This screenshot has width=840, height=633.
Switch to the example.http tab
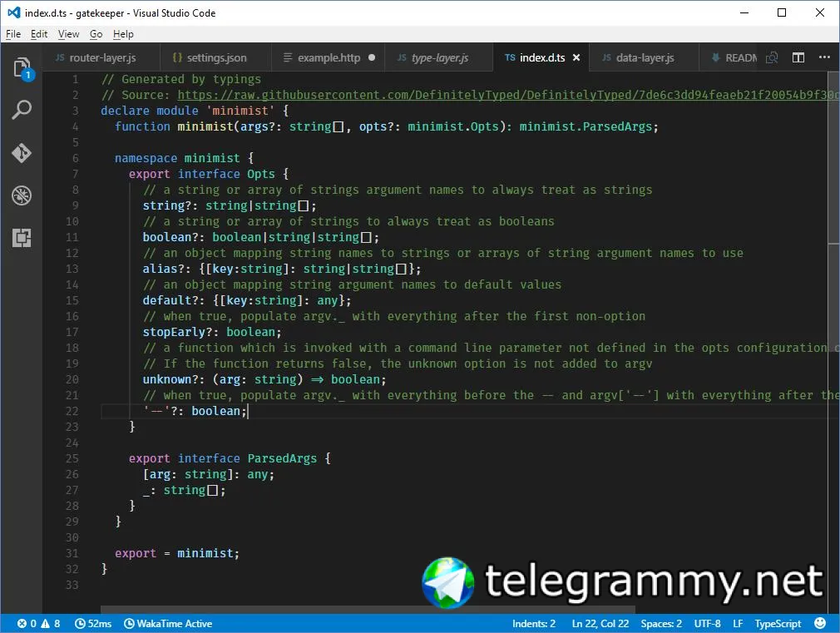click(329, 57)
